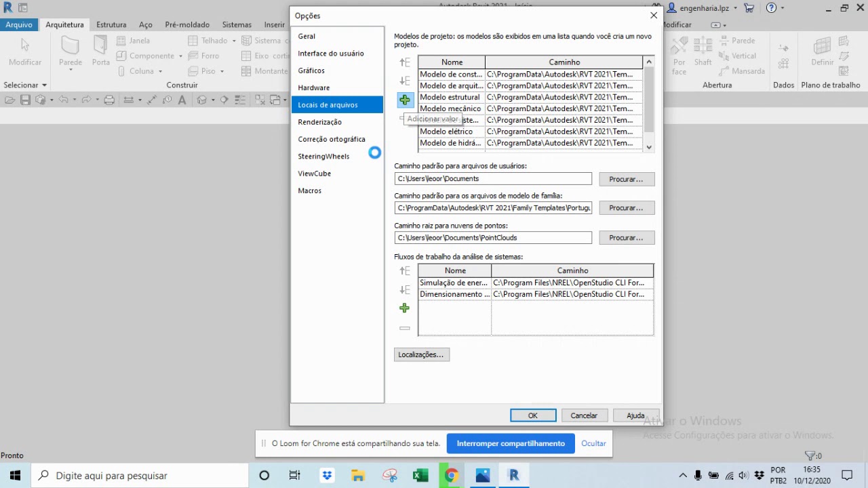Select the Janela (Window) tool
This screenshot has height=488, width=868.
pos(133,41)
